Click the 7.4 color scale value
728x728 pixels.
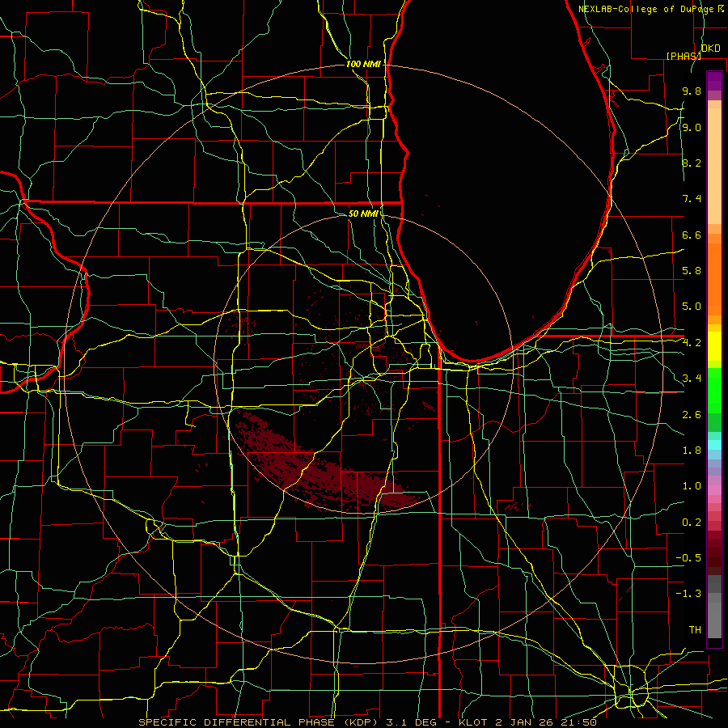[x=692, y=199]
